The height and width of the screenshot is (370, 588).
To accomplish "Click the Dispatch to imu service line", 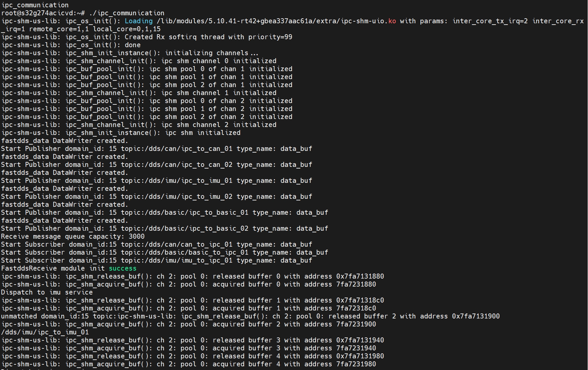I will click(47, 293).
